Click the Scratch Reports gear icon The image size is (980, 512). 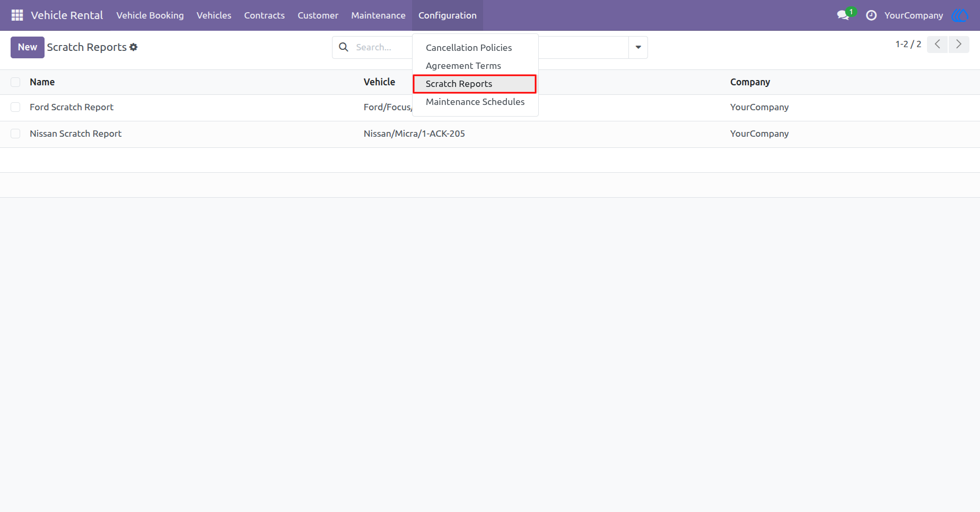[134, 47]
